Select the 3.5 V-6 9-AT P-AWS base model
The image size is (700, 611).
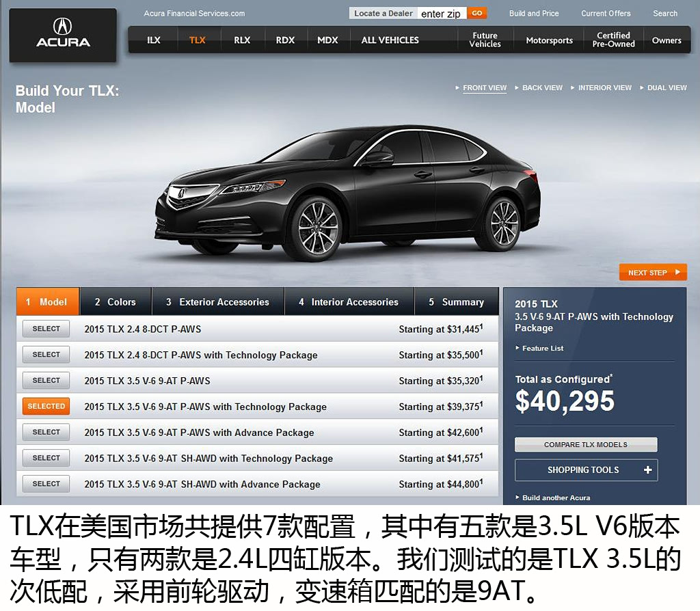pyautogui.click(x=46, y=380)
